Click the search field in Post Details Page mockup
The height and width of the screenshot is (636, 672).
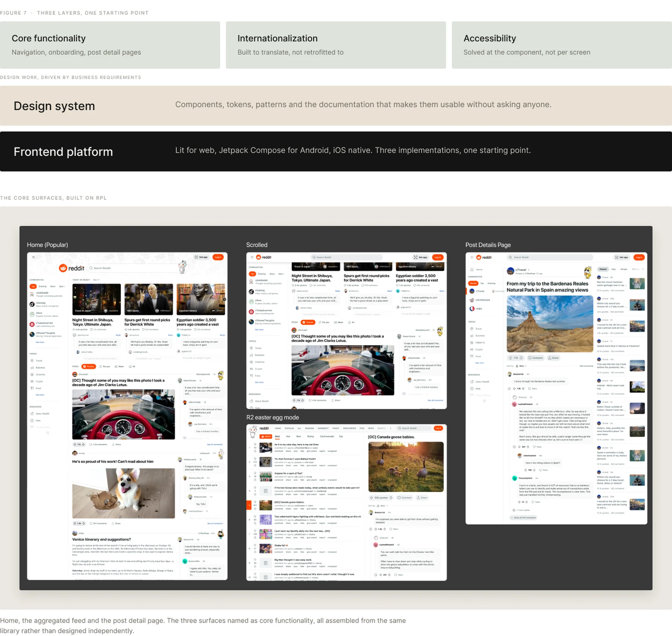(550, 257)
